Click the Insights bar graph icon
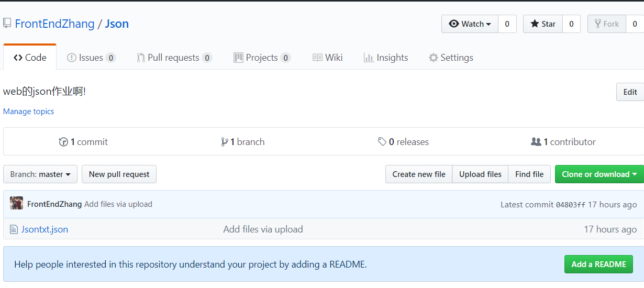This screenshot has width=644, height=288. click(369, 58)
